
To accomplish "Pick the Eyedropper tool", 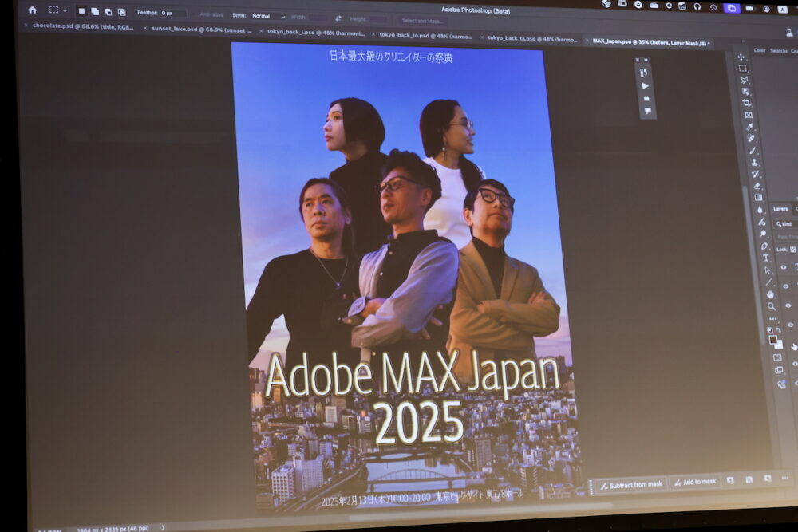I will [749, 126].
